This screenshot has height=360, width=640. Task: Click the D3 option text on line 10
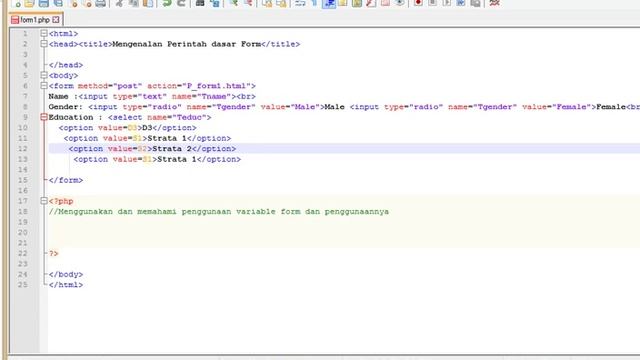click(x=147, y=128)
